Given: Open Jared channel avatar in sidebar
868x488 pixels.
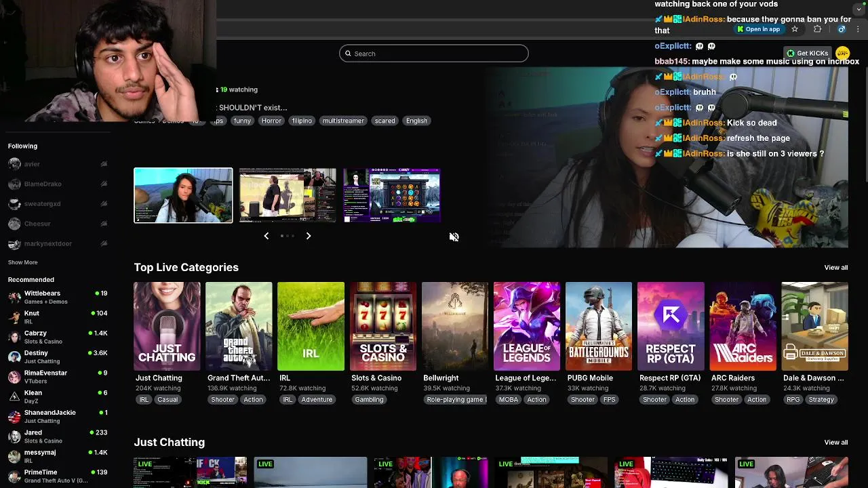Looking at the screenshot, I should click(x=14, y=436).
